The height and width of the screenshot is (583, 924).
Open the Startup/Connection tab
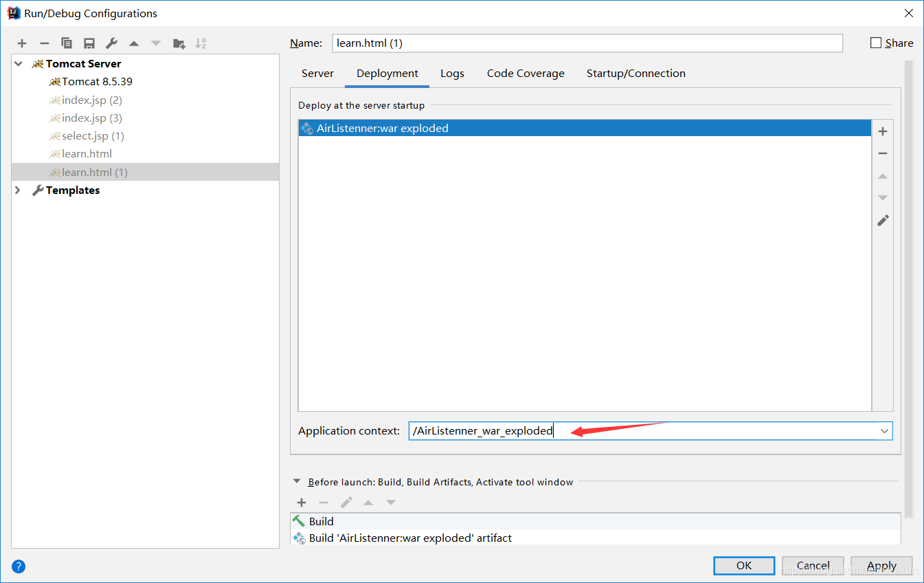(636, 74)
